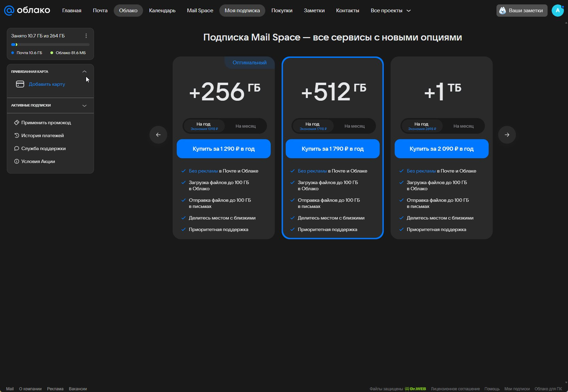568x392 pixels.
Task: Open Mail Space in top navigation
Action: click(200, 10)
